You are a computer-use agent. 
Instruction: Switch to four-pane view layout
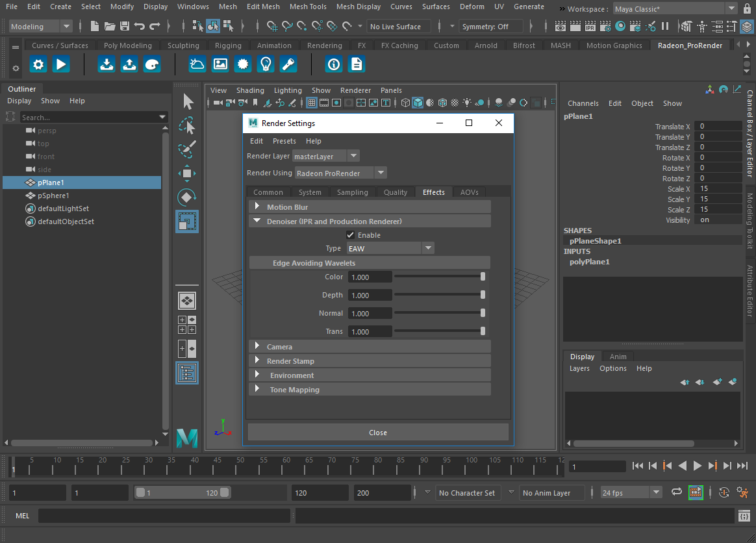(x=187, y=325)
